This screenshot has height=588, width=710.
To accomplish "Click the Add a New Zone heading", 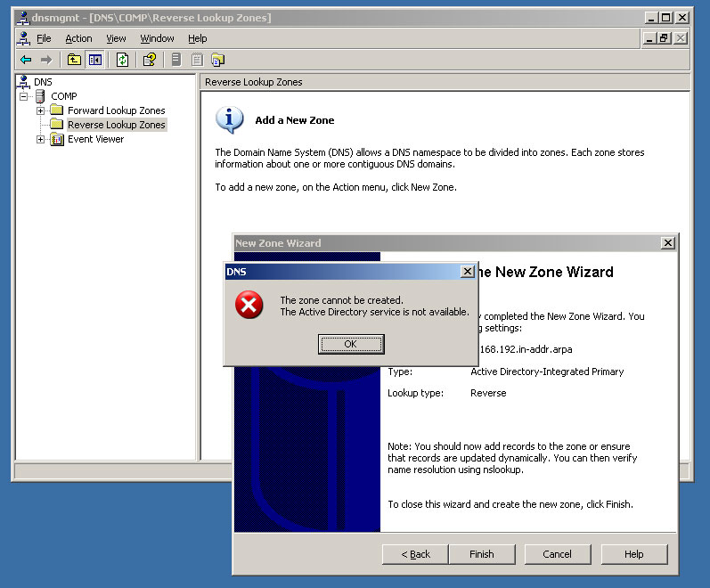I will tap(295, 120).
